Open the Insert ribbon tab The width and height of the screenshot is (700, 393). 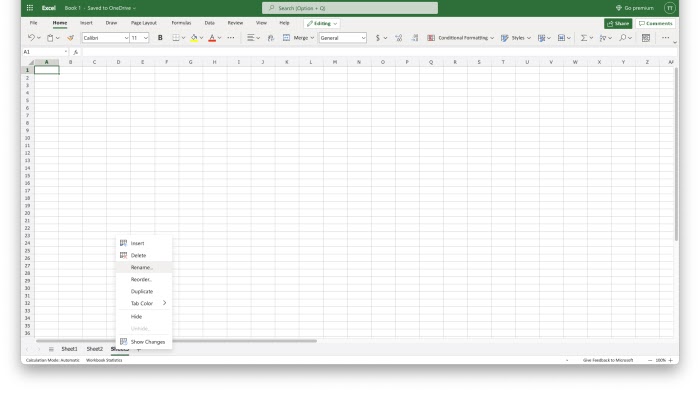click(x=86, y=23)
